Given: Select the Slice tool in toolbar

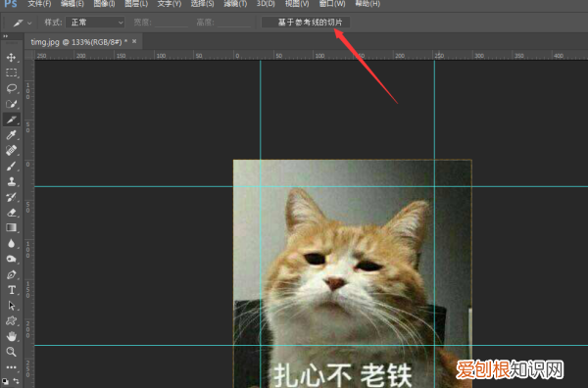Looking at the screenshot, I should pyautogui.click(x=11, y=120).
